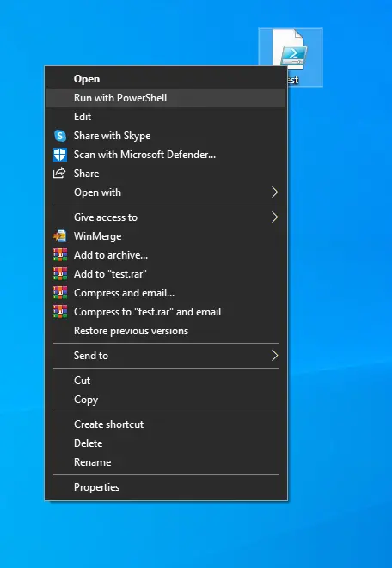Open Properties for the test file

coord(166,487)
